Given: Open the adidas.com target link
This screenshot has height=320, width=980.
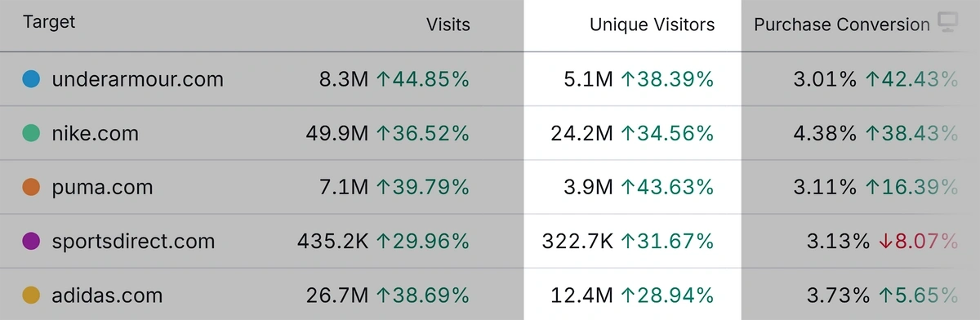Looking at the screenshot, I should (x=107, y=295).
